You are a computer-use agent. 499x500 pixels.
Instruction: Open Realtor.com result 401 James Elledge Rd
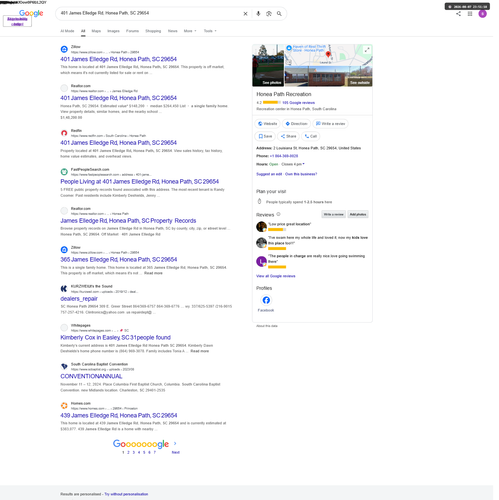(118, 98)
